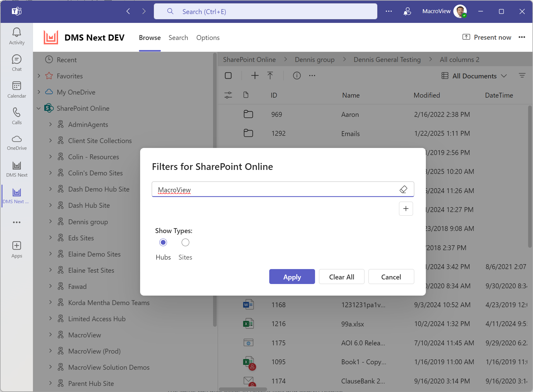This screenshot has width=533, height=392.
Task: Switch to the Browse tab
Action: coord(150,38)
